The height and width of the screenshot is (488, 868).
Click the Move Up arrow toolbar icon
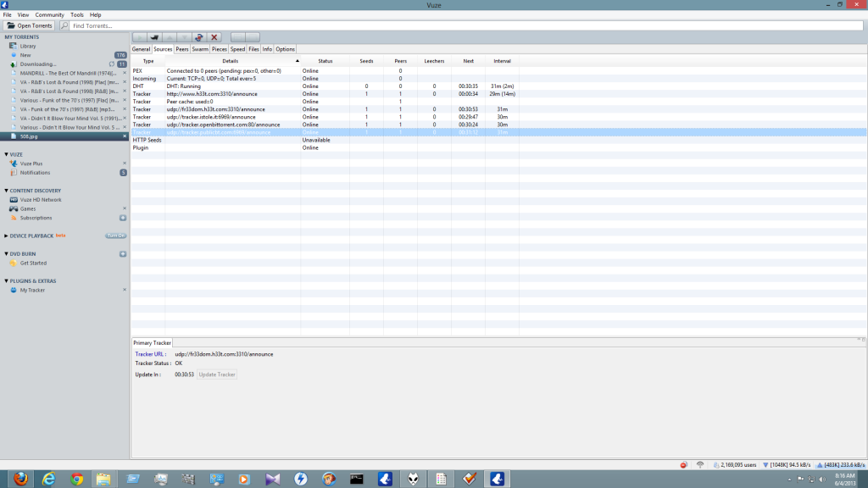click(x=170, y=37)
